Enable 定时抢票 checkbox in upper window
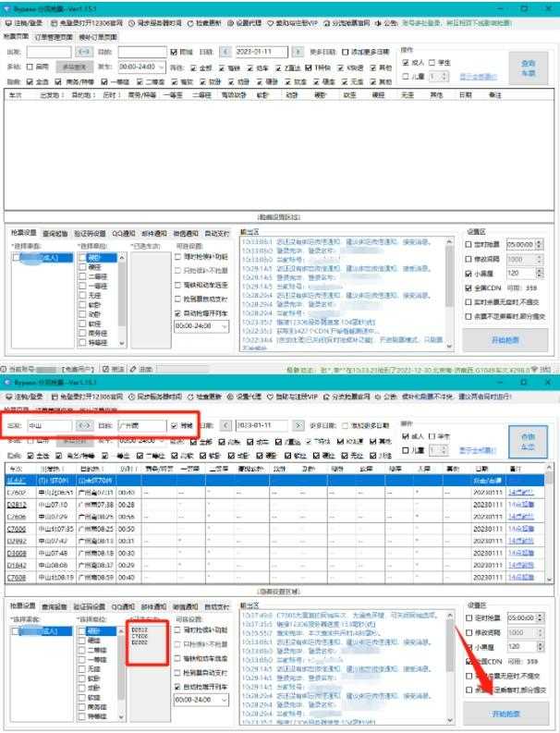This screenshot has height=733, width=560. click(469, 245)
